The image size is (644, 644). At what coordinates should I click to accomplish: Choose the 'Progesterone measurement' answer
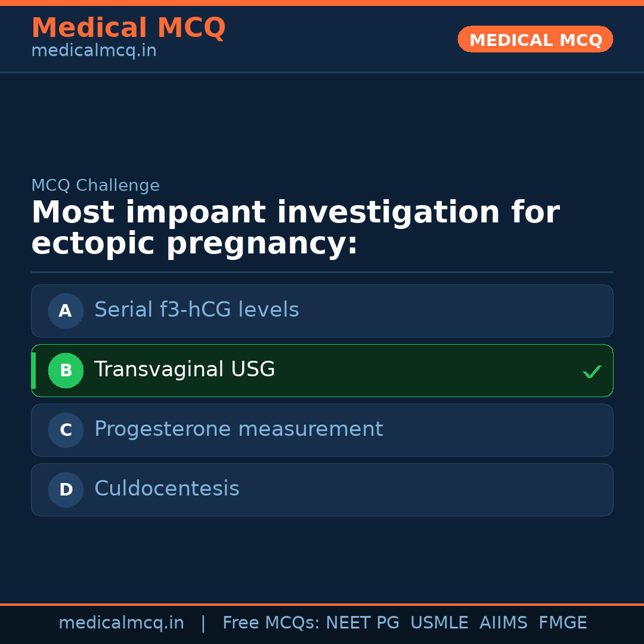point(239,429)
